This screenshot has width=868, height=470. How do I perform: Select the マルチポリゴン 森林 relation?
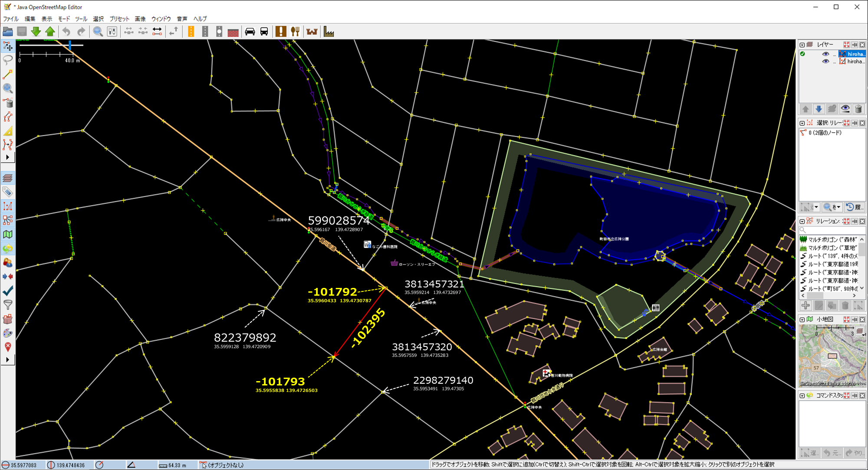[x=831, y=239]
